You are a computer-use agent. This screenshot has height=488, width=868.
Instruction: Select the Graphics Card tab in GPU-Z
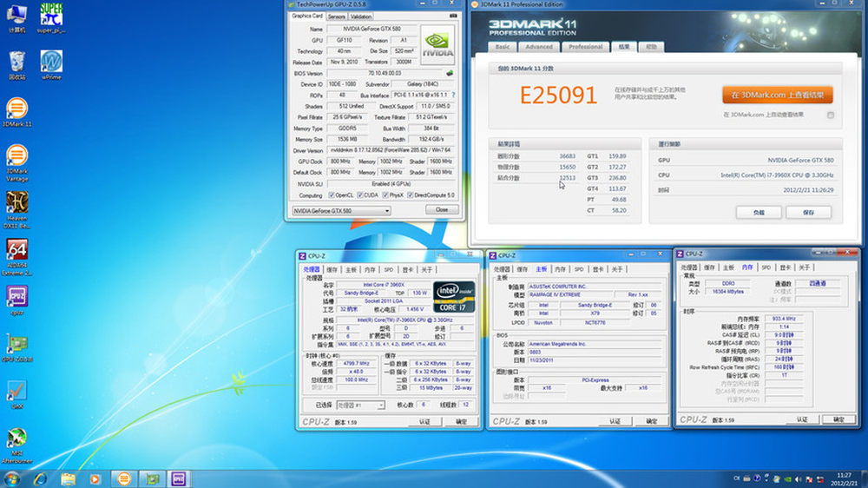[x=307, y=16]
